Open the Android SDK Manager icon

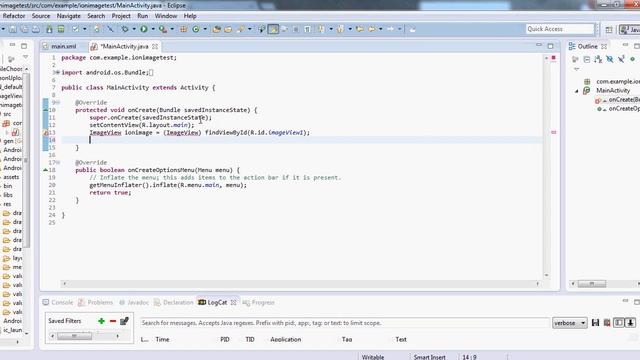click(x=49, y=29)
